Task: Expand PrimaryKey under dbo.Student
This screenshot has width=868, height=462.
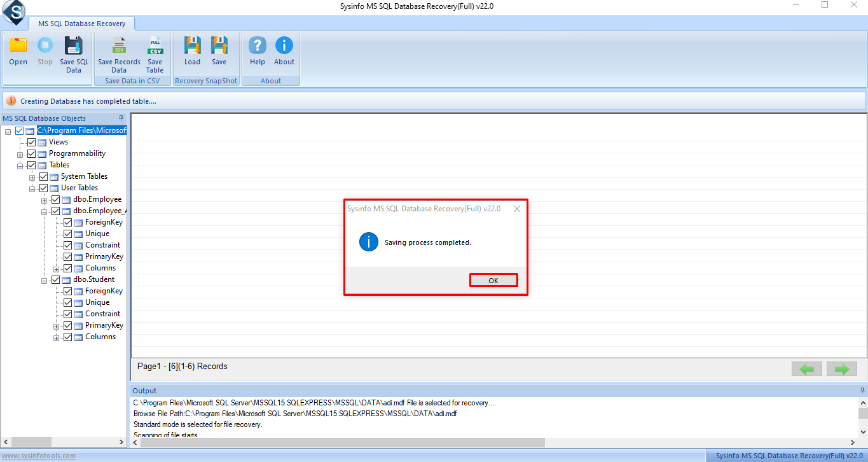Action: pyautogui.click(x=57, y=326)
